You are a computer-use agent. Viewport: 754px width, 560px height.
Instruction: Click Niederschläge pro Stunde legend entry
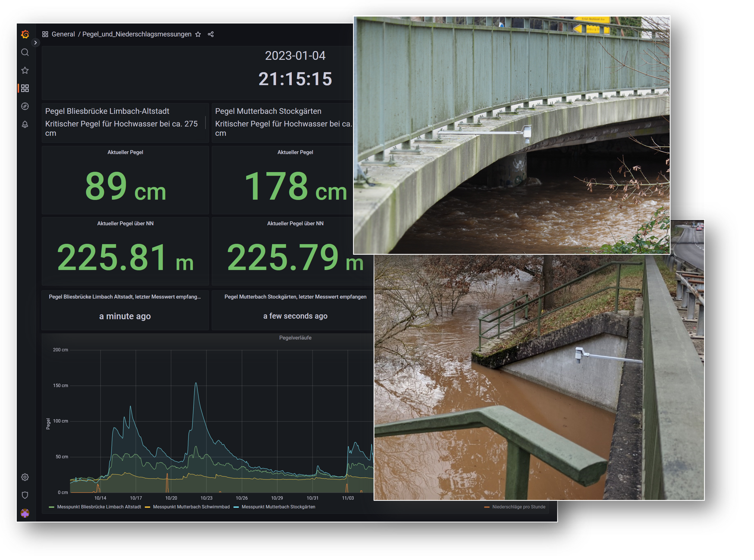pyautogui.click(x=518, y=507)
